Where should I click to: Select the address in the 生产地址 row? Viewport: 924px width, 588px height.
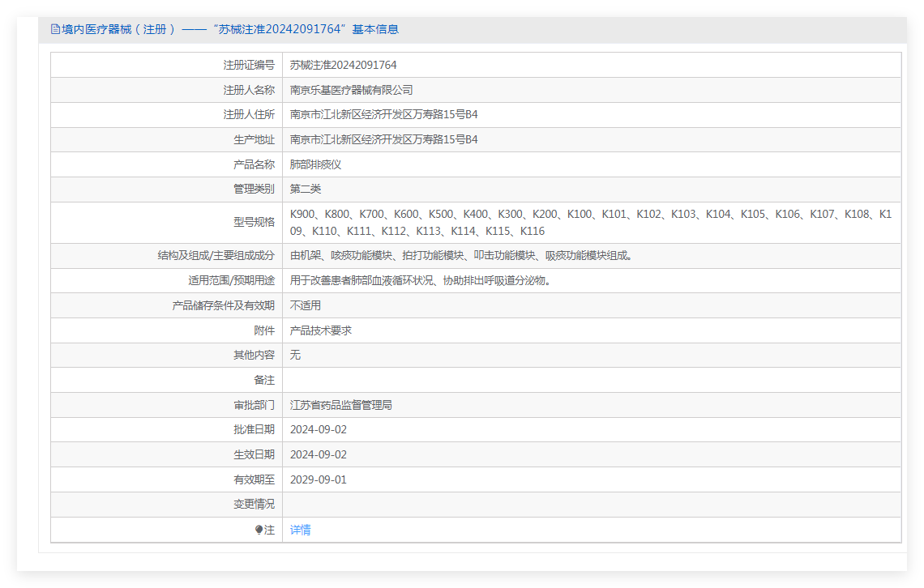point(383,139)
